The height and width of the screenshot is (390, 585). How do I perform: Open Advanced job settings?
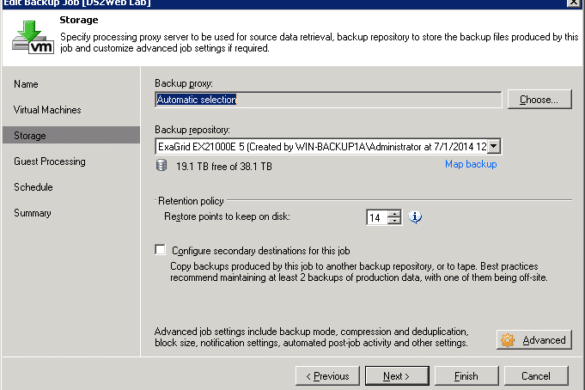pyautogui.click(x=534, y=340)
